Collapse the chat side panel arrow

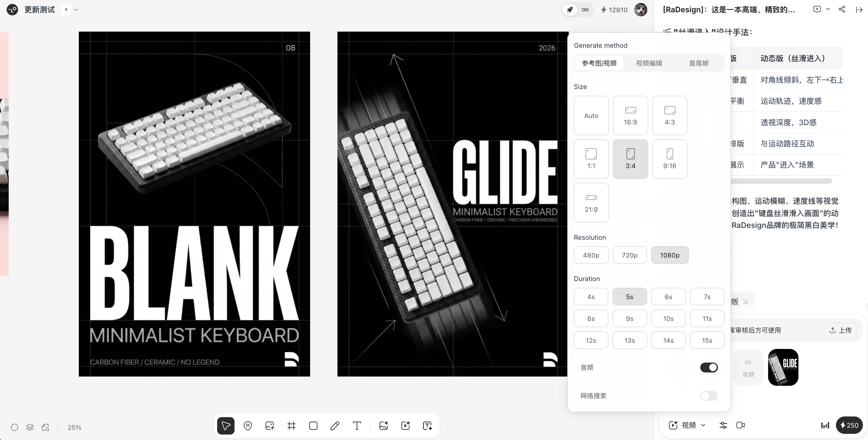pyautogui.click(x=859, y=10)
